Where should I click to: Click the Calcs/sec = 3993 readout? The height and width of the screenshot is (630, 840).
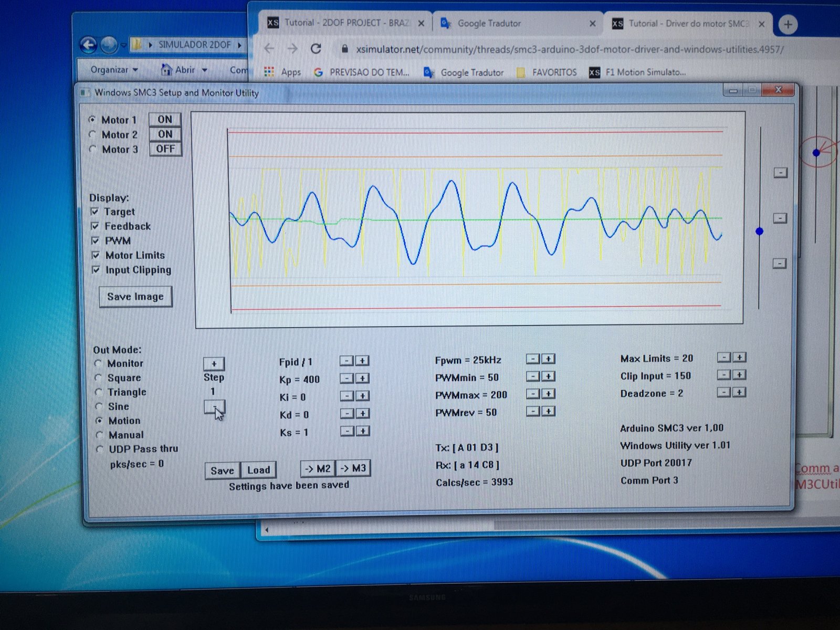(x=474, y=482)
